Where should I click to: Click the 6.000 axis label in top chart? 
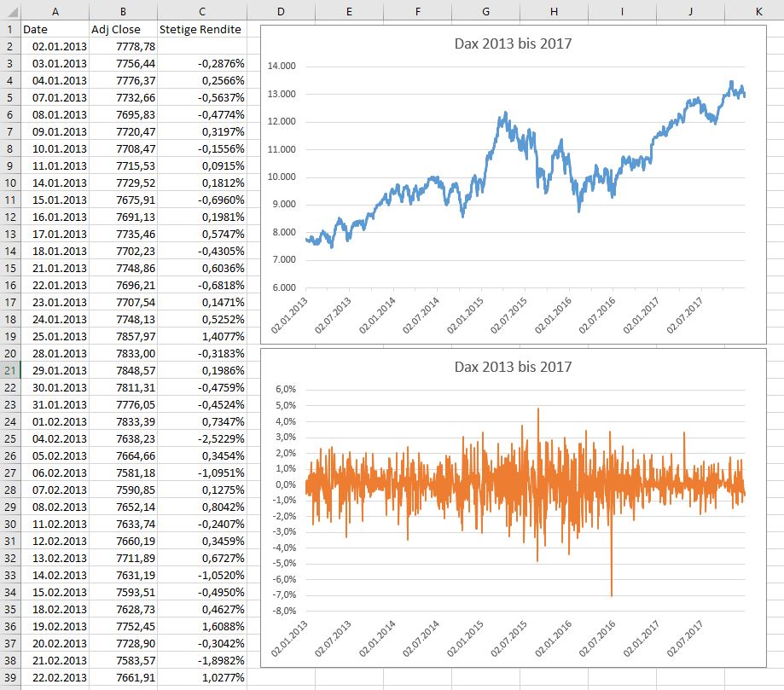pos(284,287)
